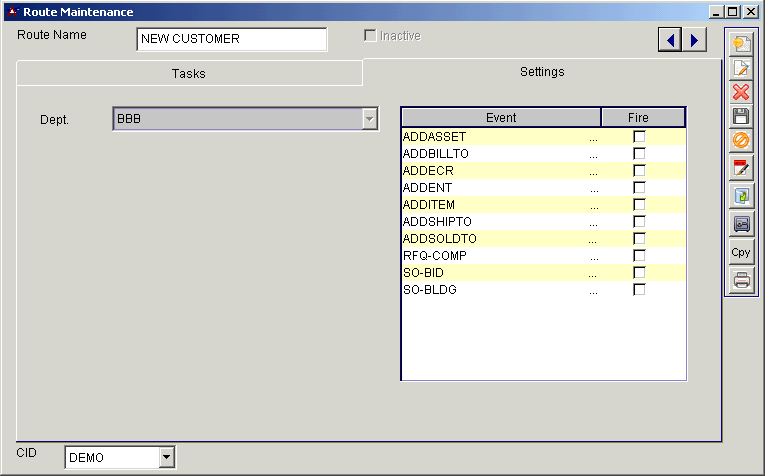Enable Fire checkbox for RFQ-COMP event
Image resolution: width=765 pixels, height=476 pixels.
point(639,256)
